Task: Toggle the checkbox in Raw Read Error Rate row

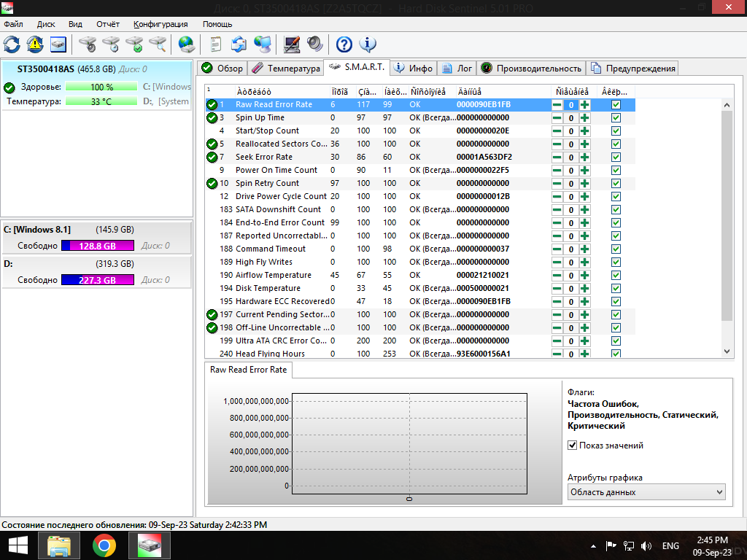Action: pyautogui.click(x=616, y=105)
